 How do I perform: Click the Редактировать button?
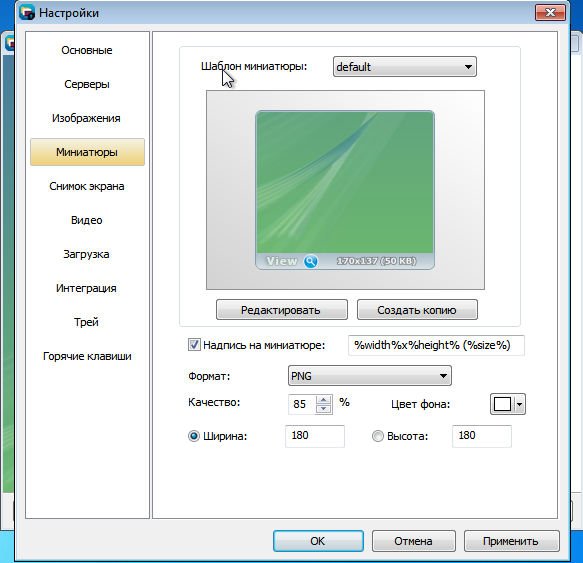281,310
